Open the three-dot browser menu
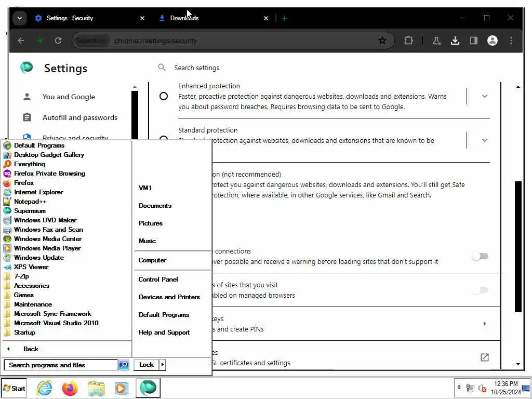 [511, 41]
